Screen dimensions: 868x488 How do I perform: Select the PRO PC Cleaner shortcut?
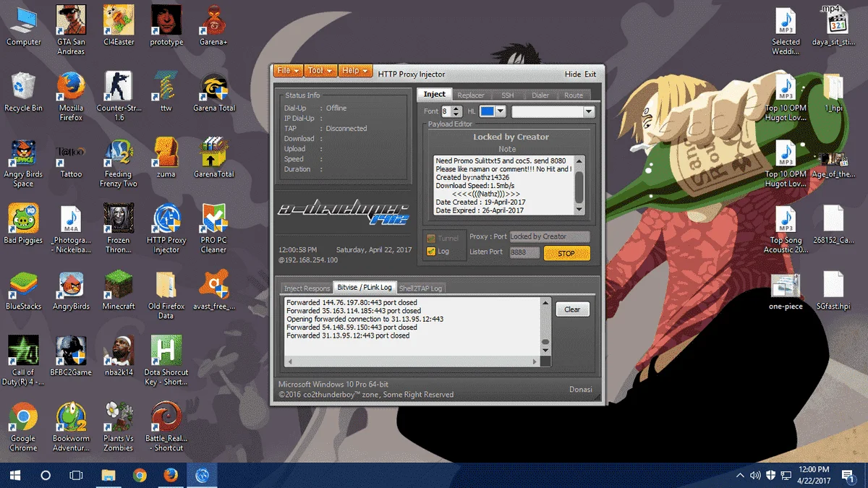tap(214, 228)
